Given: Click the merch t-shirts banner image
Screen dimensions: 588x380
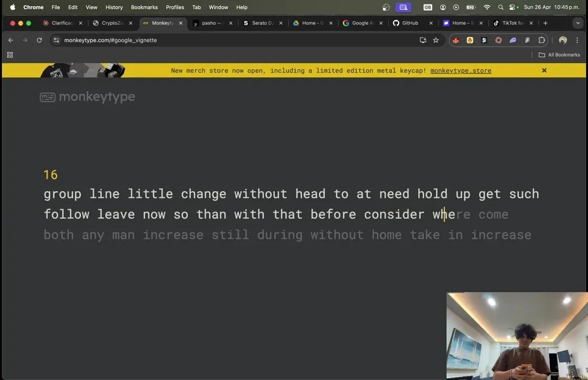Looking at the screenshot, I should [82, 70].
